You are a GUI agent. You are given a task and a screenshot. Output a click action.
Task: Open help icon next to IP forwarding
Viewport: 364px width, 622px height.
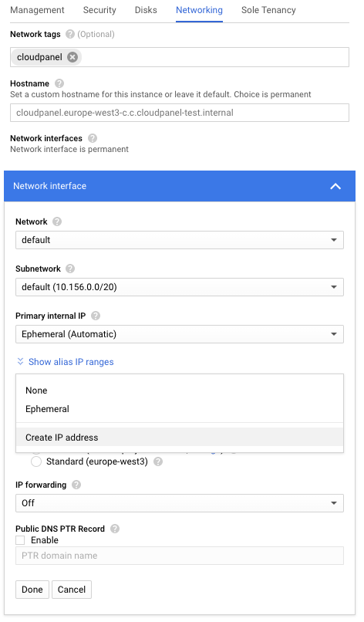click(76, 485)
